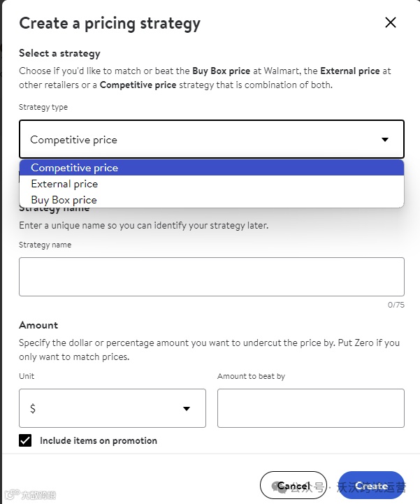The image size is (420, 504).
Task: Click the small 'Strategy type' field label
Action: coord(43,107)
